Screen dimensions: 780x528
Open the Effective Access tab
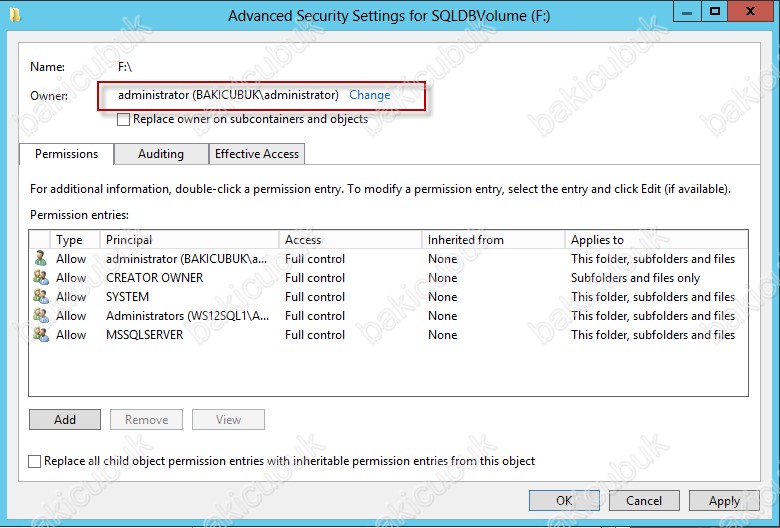click(257, 154)
